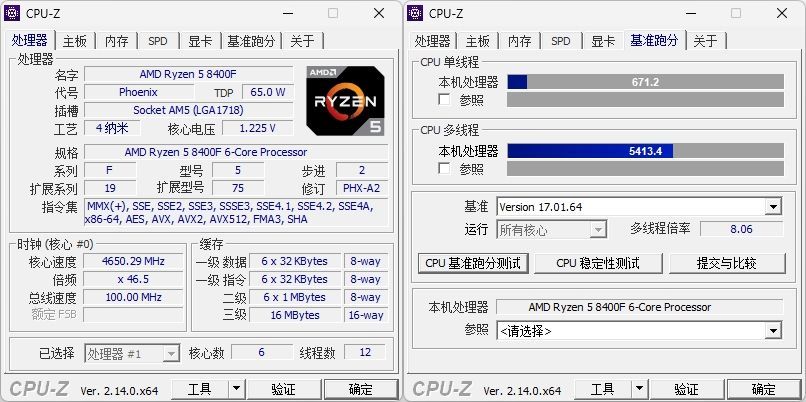Image resolution: width=806 pixels, height=402 pixels.
Task: Click the 代号 field showing Phoenix
Action: 138,92
